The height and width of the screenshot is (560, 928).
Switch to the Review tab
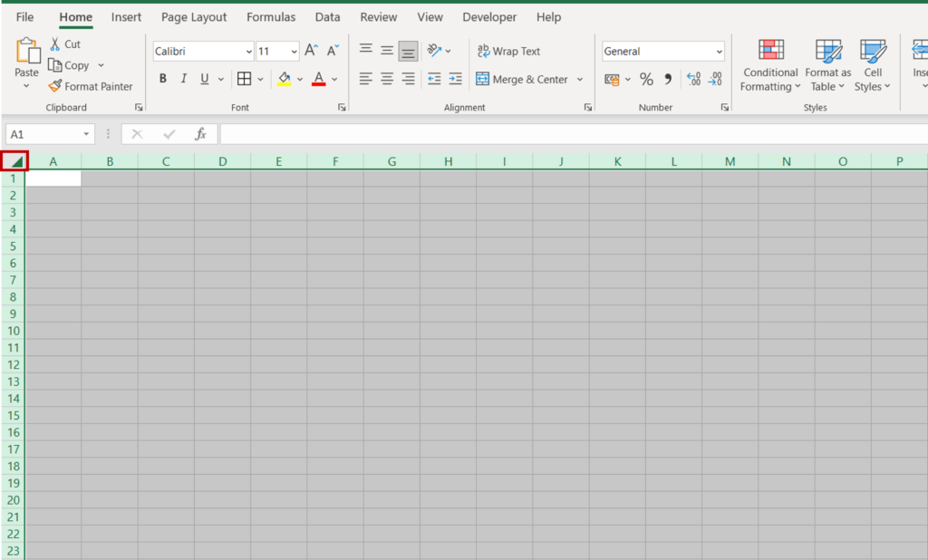[x=379, y=17]
